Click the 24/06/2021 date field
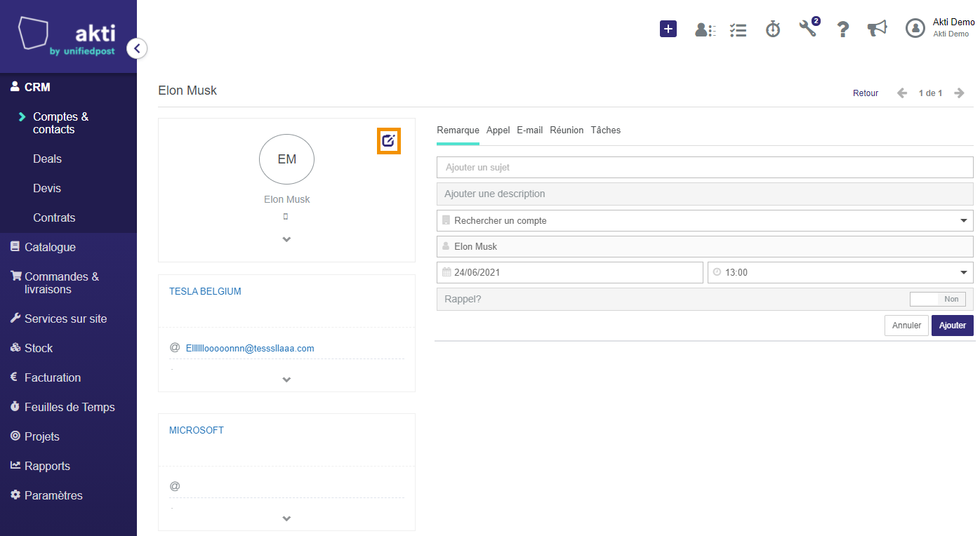This screenshot has height=536, width=980. 569,272
